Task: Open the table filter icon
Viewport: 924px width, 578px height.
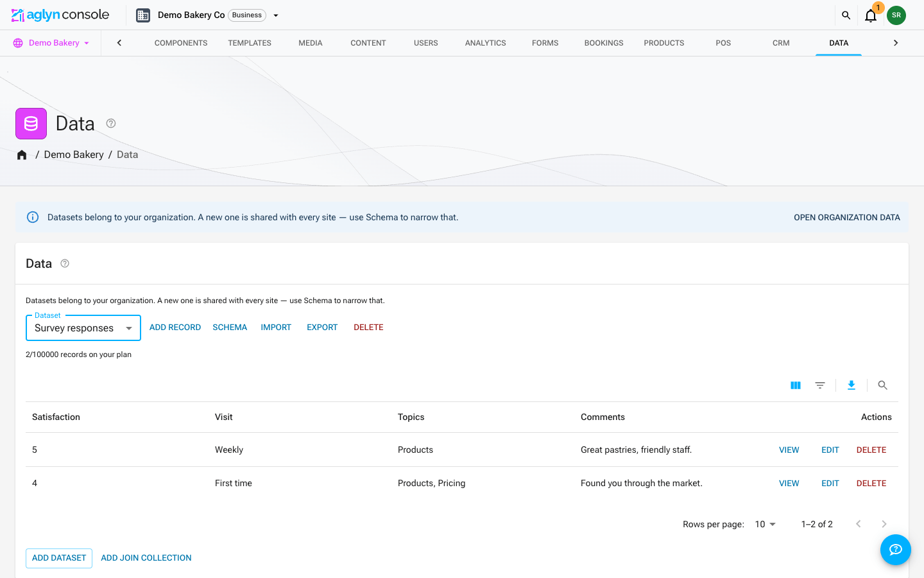Action: click(820, 385)
